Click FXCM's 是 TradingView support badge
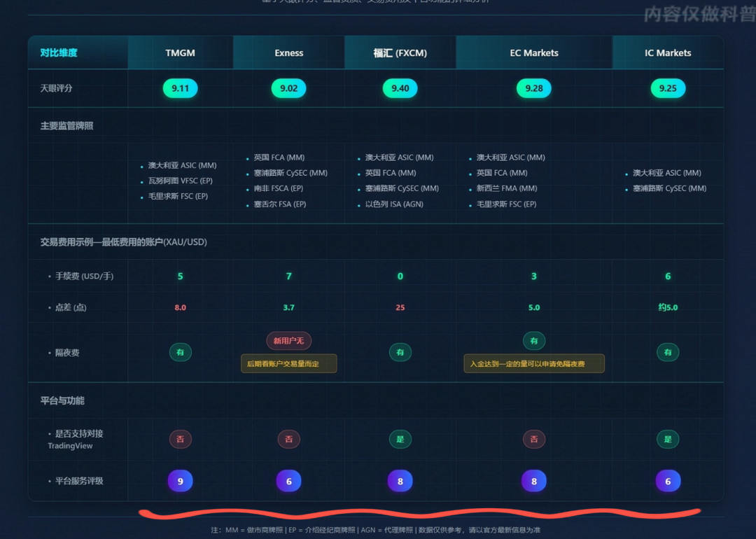This screenshot has width=756, height=539. tap(400, 440)
